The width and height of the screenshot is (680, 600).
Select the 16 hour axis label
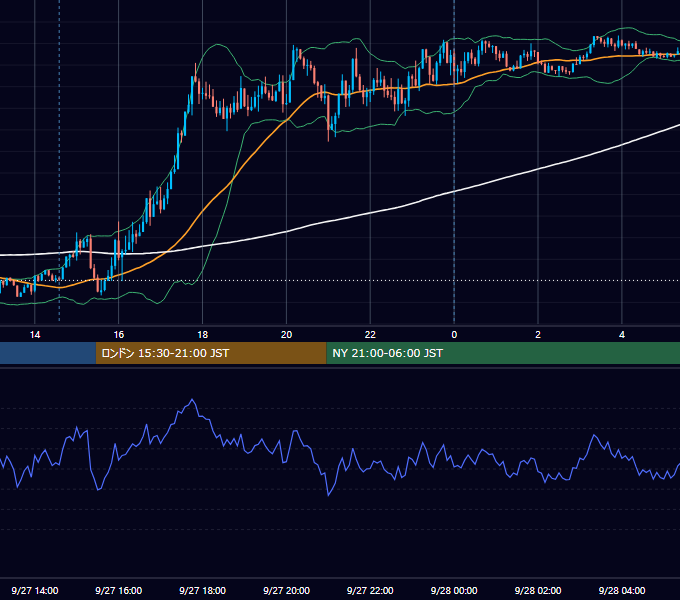pyautogui.click(x=118, y=334)
